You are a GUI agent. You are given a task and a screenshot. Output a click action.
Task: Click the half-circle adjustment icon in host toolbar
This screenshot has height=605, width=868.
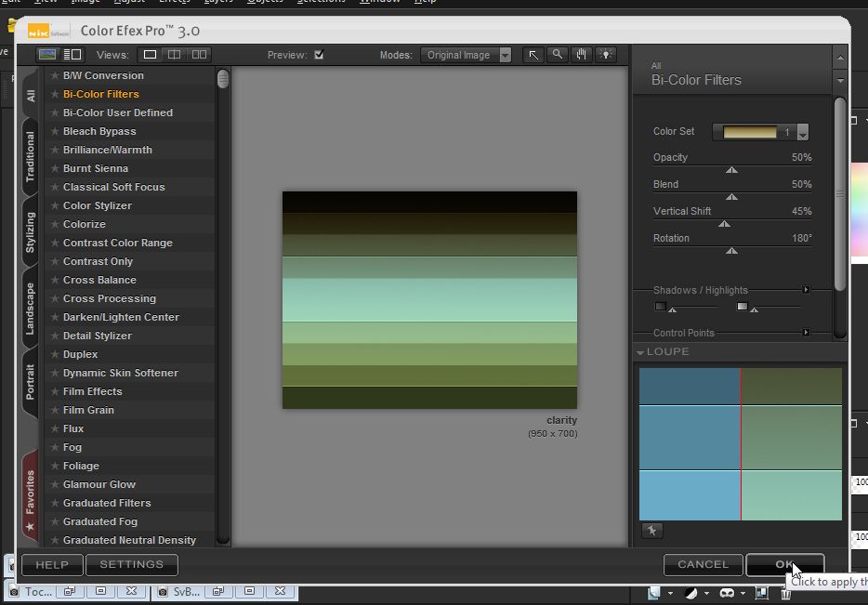[x=690, y=593]
